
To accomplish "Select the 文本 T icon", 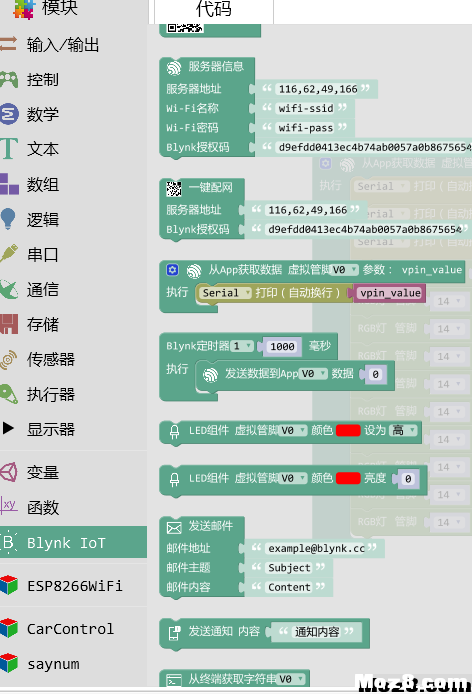I will pos(9,149).
